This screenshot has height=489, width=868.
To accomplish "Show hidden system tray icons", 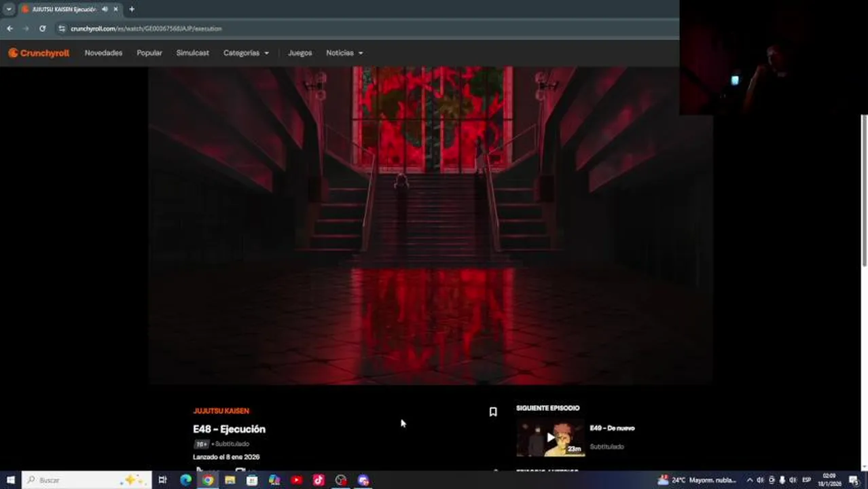I will tap(750, 480).
